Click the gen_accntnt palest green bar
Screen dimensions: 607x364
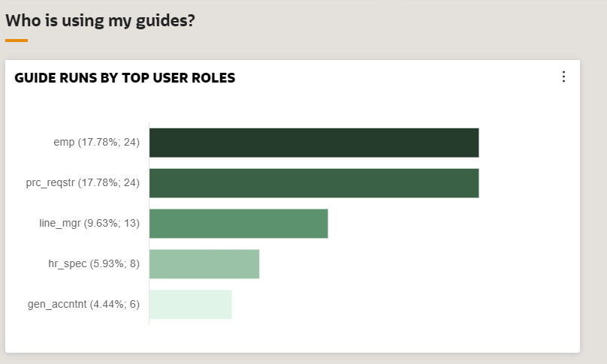coord(190,305)
